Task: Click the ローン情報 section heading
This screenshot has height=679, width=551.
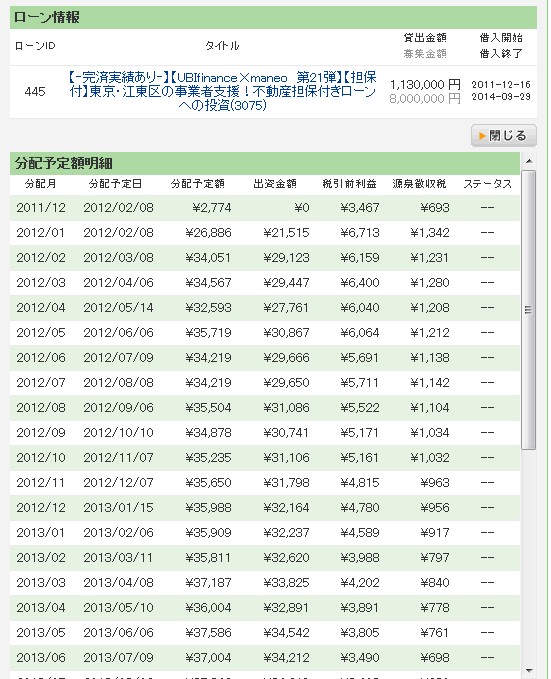Action: coord(47,18)
